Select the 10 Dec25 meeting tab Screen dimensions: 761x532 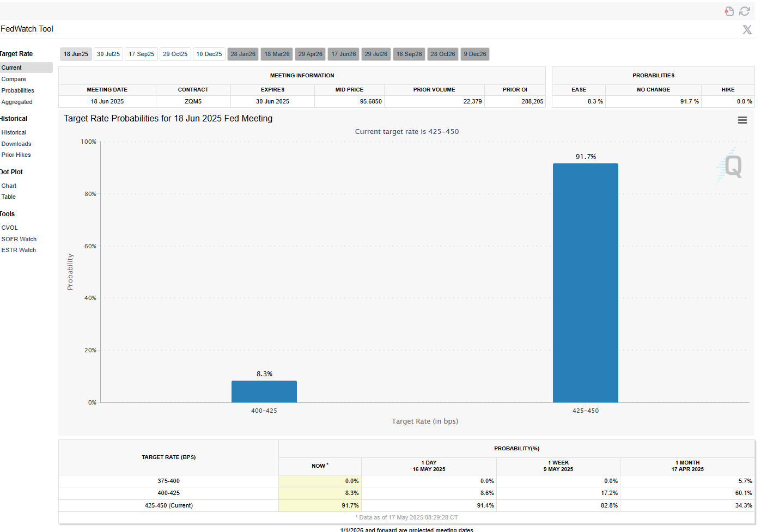[209, 54]
